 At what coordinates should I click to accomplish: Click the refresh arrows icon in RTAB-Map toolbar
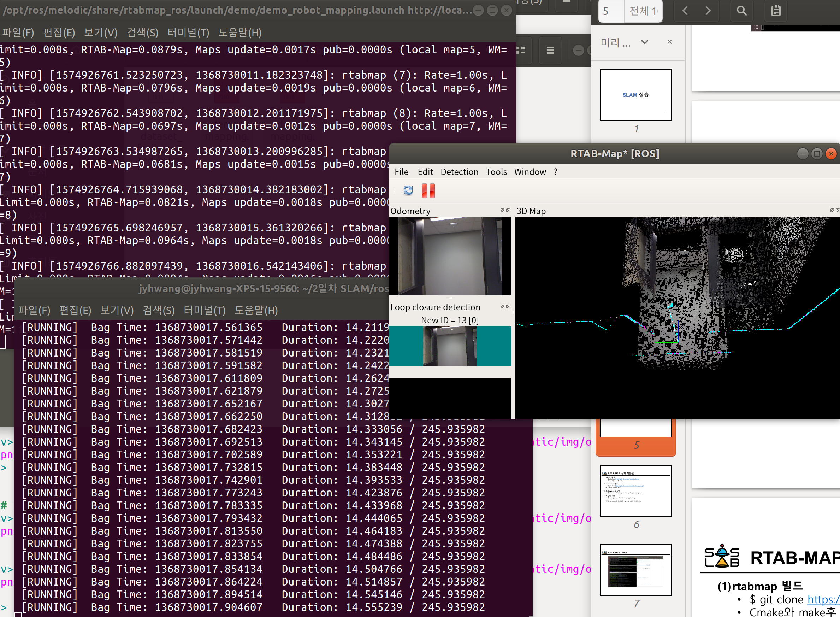408,190
